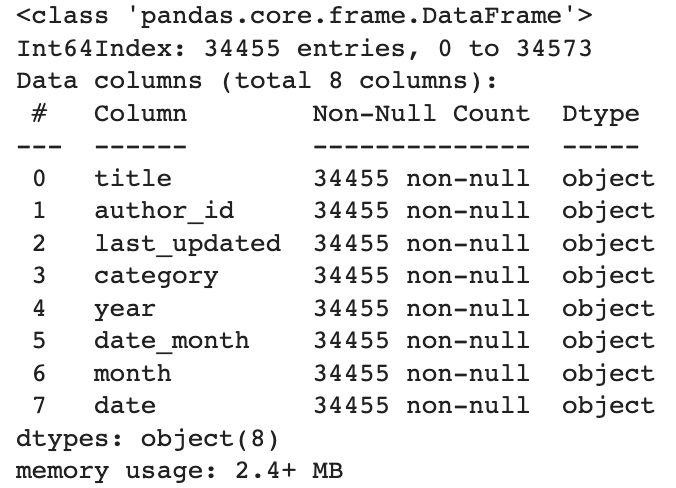
Task: Click the 'date' column name in row 7
Action: pos(125,405)
